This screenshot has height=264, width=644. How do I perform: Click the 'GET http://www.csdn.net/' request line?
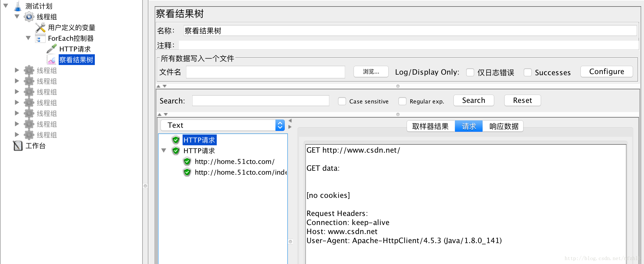click(353, 150)
